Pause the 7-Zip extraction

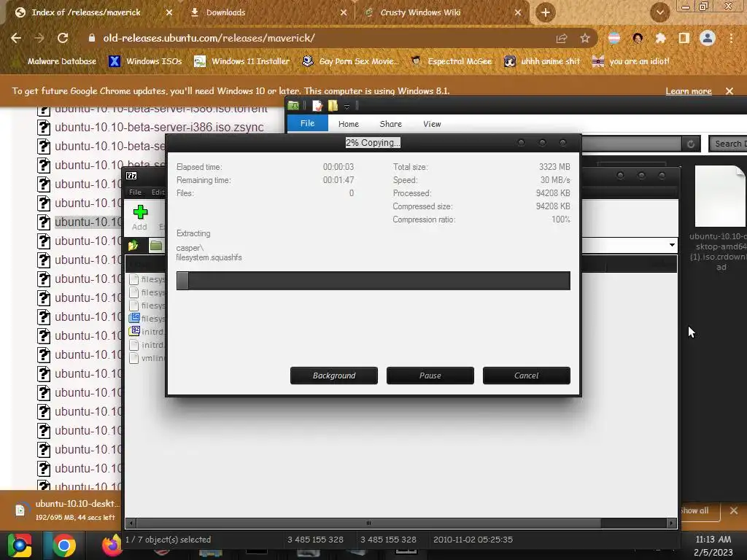tap(430, 376)
